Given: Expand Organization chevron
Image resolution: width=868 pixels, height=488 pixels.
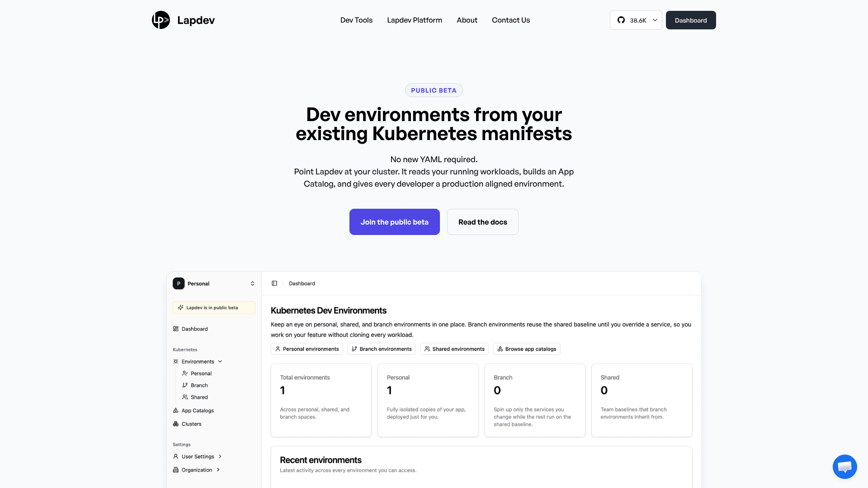Looking at the screenshot, I should click(x=218, y=470).
